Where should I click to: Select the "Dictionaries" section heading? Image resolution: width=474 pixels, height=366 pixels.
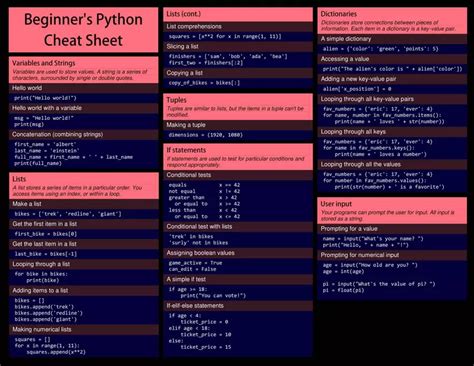point(338,14)
